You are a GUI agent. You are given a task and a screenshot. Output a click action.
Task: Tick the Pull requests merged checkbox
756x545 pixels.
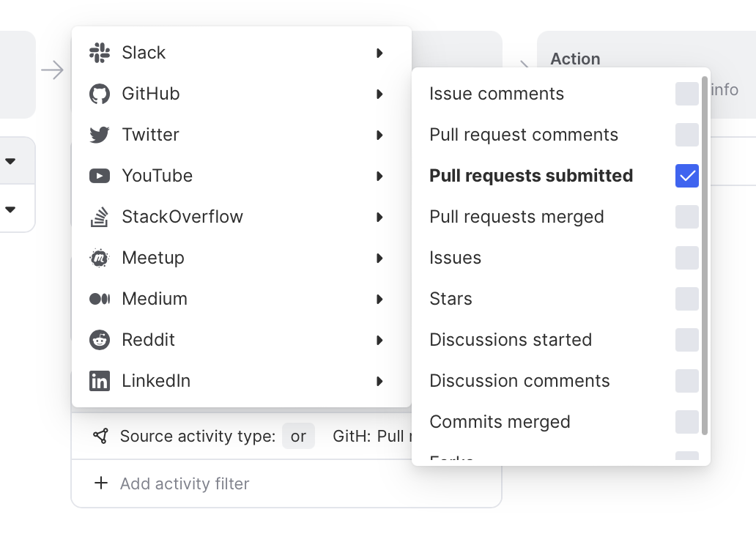pos(686,217)
